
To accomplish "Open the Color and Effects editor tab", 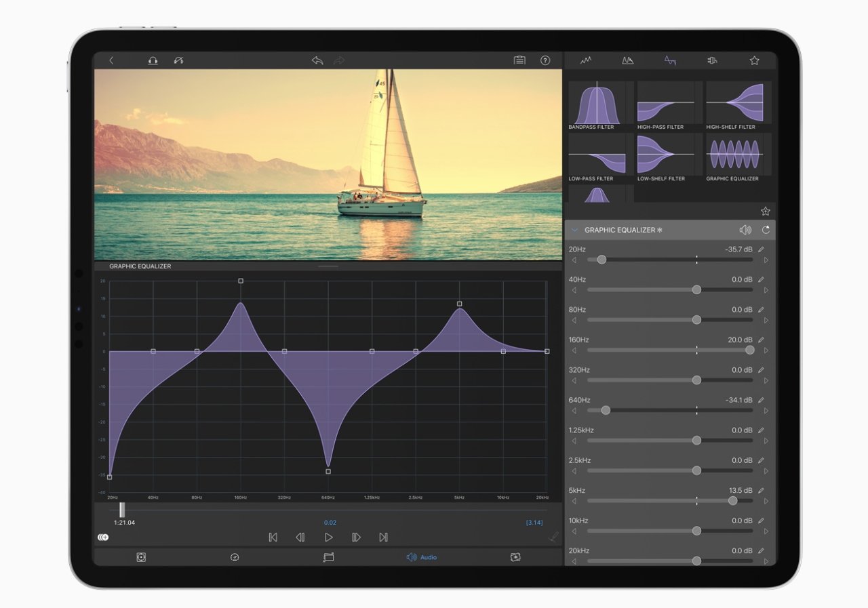I will coord(515,557).
